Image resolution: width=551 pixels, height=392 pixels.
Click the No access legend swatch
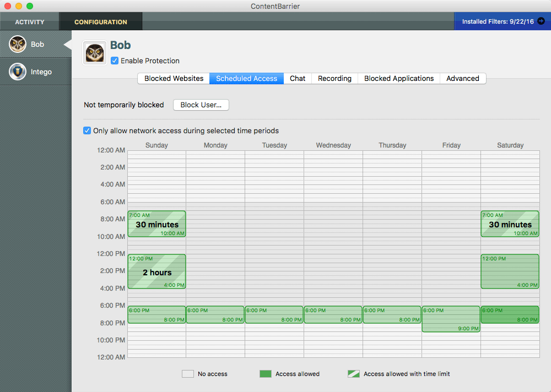coord(188,374)
